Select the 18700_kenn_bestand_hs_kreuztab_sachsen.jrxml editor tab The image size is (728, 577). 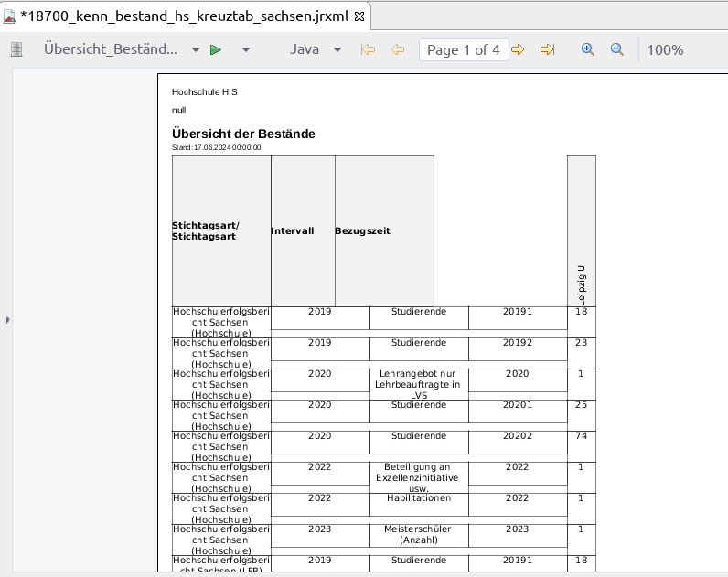point(185,16)
